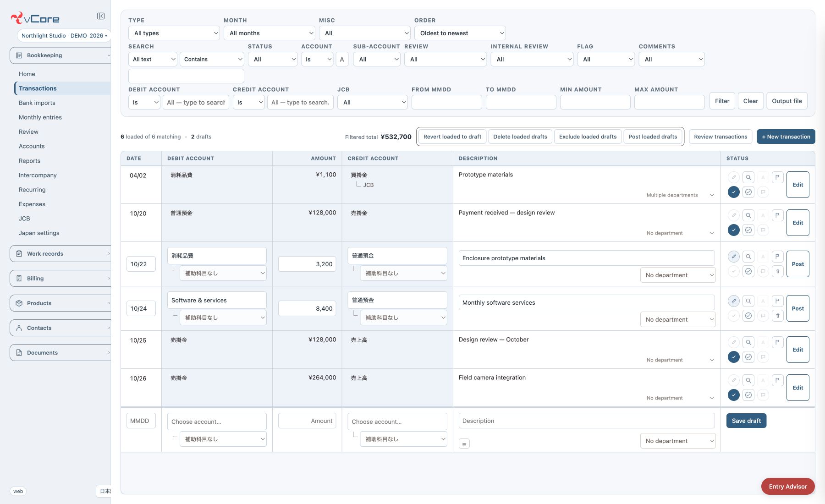825x504 pixels.
Task: Click Post loaded drafts
Action: [x=653, y=137]
